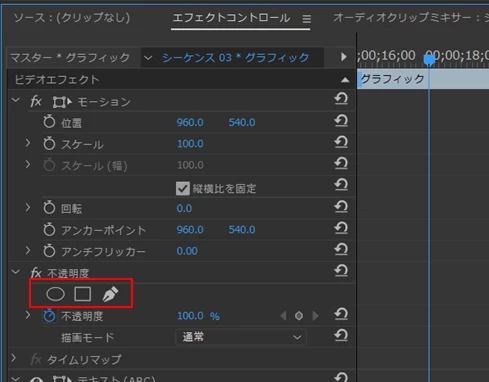Toggle 不透明度 fx effect on or off

pyautogui.click(x=36, y=273)
